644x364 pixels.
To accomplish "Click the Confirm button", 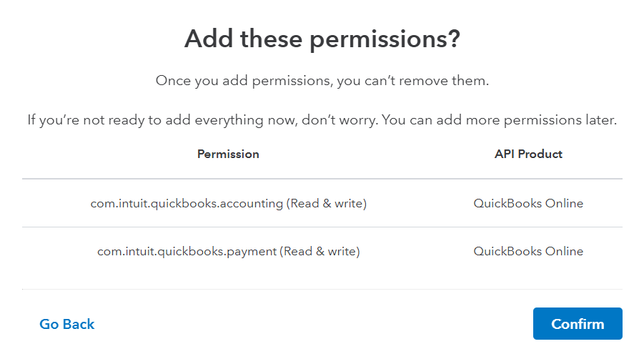I will click(578, 324).
